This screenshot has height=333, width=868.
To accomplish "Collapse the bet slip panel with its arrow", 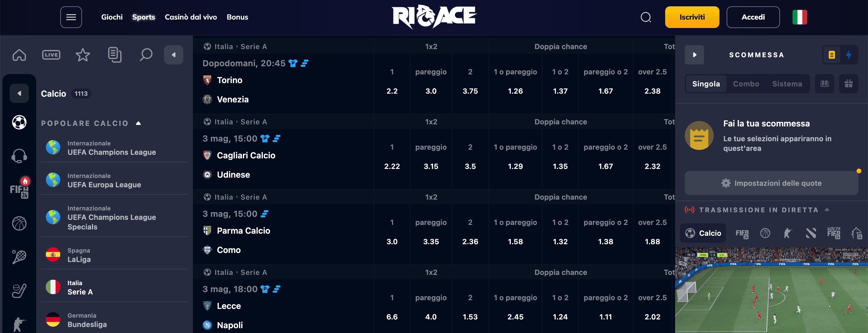I will (x=694, y=54).
